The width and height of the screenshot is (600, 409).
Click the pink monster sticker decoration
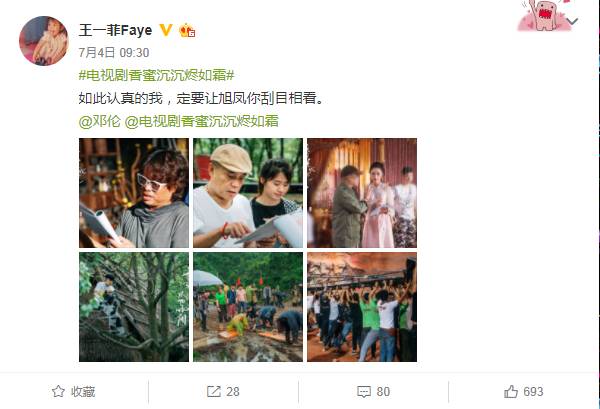(543, 15)
